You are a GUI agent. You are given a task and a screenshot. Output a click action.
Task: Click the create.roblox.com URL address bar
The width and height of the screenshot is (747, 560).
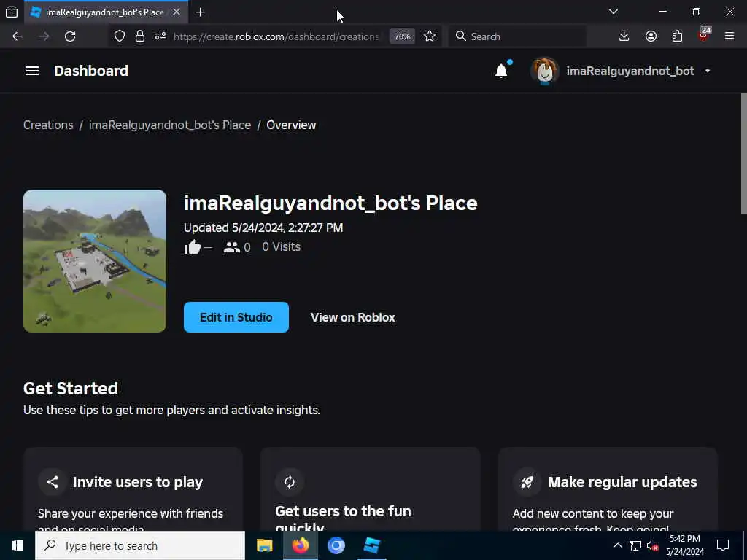[276, 36]
